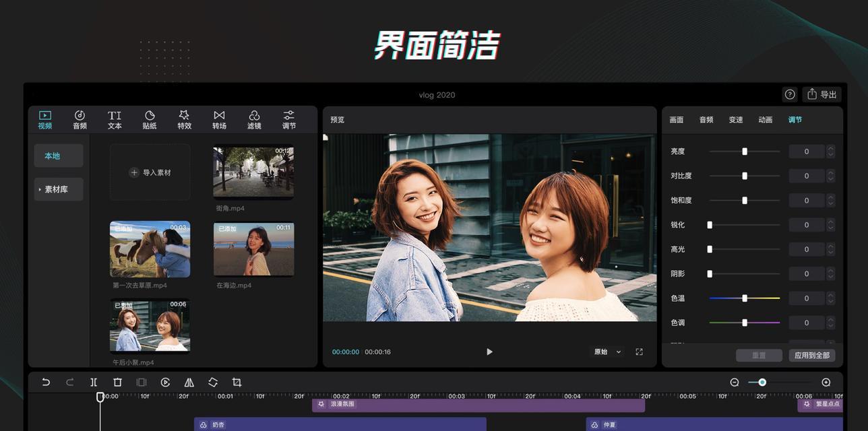Expand the 素材库 library section
This screenshot has width=868, height=431.
pyautogui.click(x=59, y=189)
